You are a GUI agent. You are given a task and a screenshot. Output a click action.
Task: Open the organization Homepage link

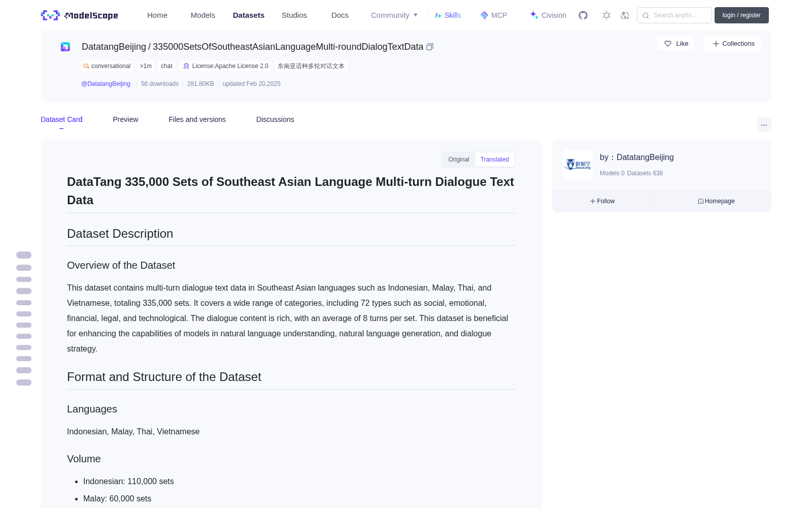[x=716, y=201]
